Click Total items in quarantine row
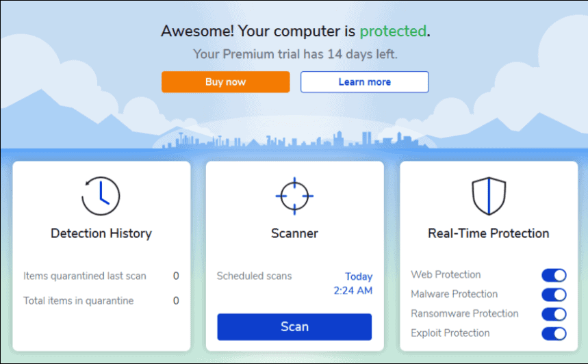588x364 pixels. [101, 300]
